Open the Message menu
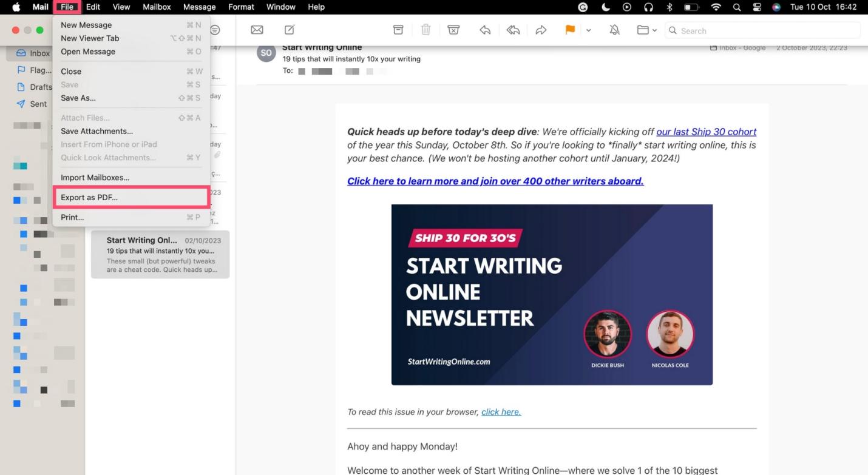 199,7
